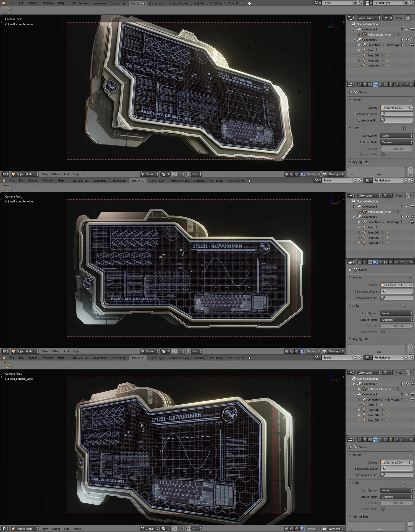Open the Help menu in the middle window

tap(61, 180)
